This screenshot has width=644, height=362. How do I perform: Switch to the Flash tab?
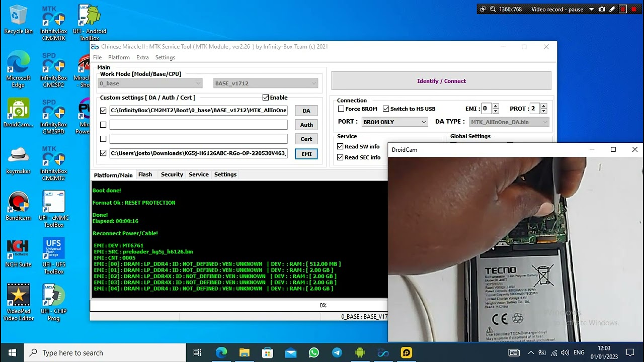[145, 174]
